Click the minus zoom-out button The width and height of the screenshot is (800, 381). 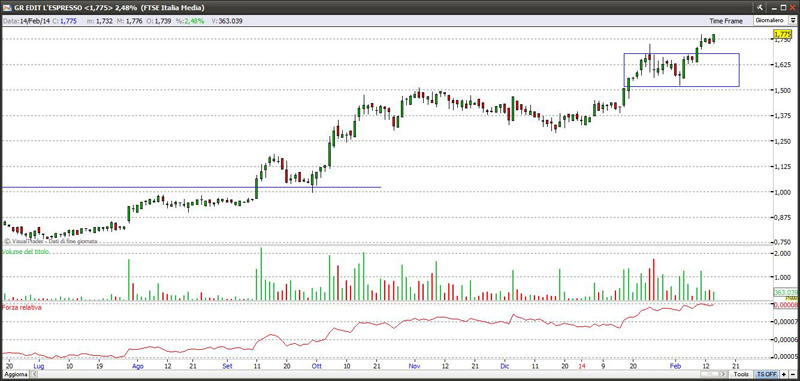793,374
